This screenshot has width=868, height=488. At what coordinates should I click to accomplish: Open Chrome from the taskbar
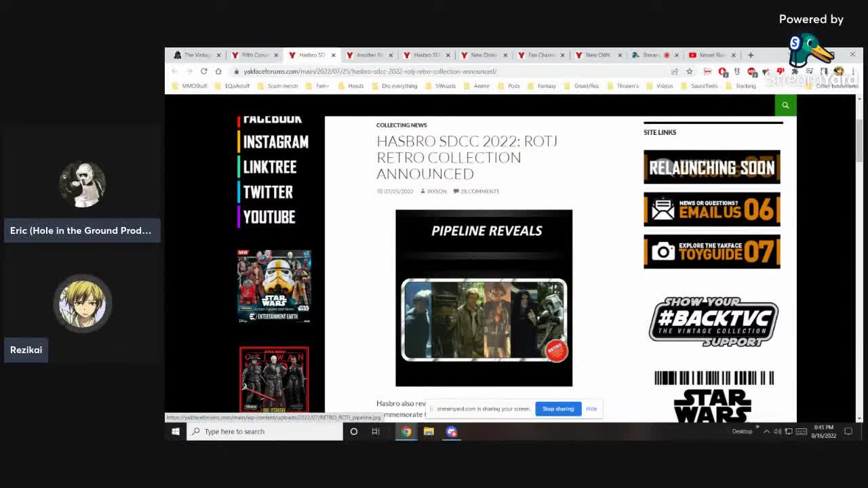click(x=406, y=431)
